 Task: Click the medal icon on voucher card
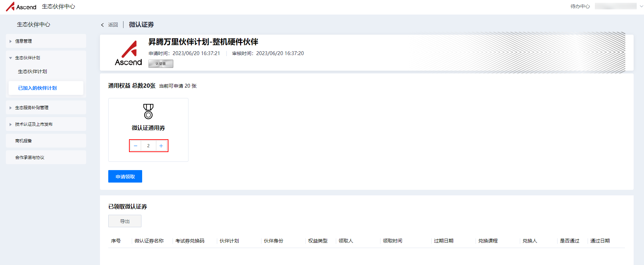click(148, 111)
